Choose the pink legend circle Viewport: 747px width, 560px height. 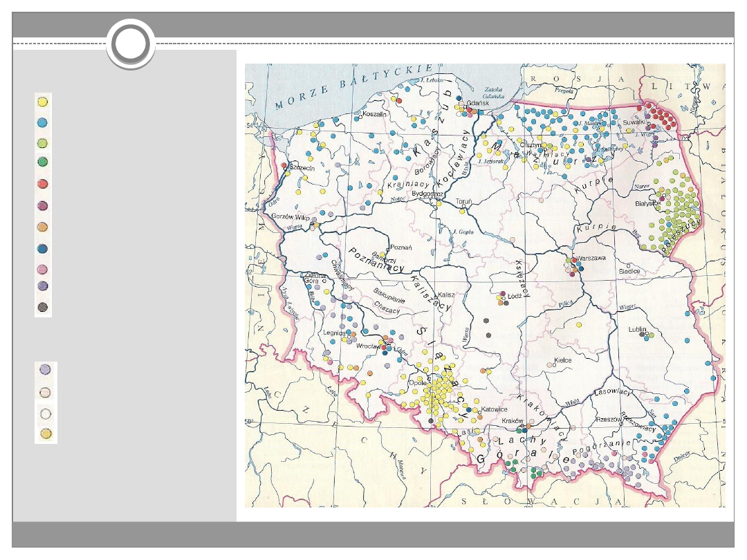(x=43, y=268)
